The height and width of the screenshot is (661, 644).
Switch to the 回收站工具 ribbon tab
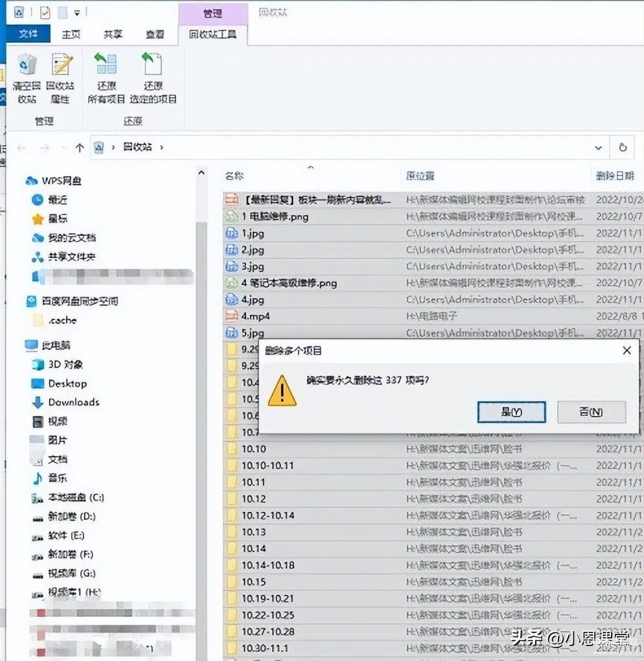[x=213, y=34]
